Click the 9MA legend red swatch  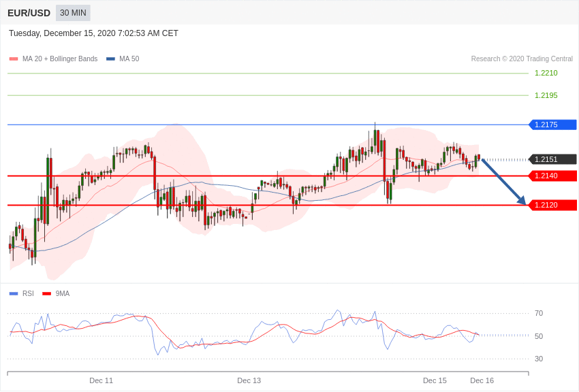pyautogui.click(x=46, y=294)
